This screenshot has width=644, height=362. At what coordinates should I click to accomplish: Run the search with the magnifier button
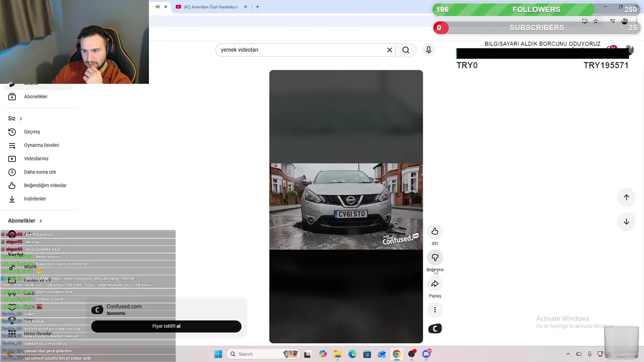[406, 50]
